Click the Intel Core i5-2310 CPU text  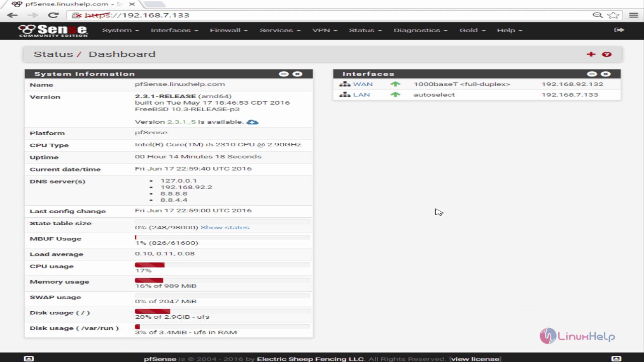pos(218,144)
